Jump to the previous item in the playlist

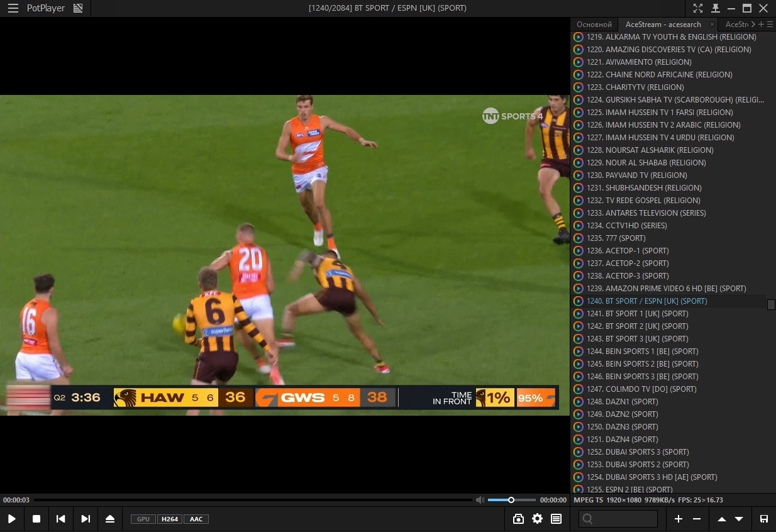tap(60, 519)
